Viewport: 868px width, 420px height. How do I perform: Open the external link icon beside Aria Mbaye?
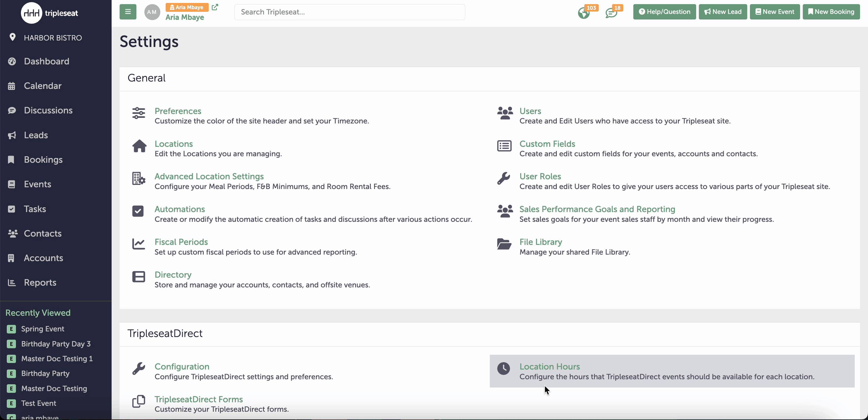215,7
